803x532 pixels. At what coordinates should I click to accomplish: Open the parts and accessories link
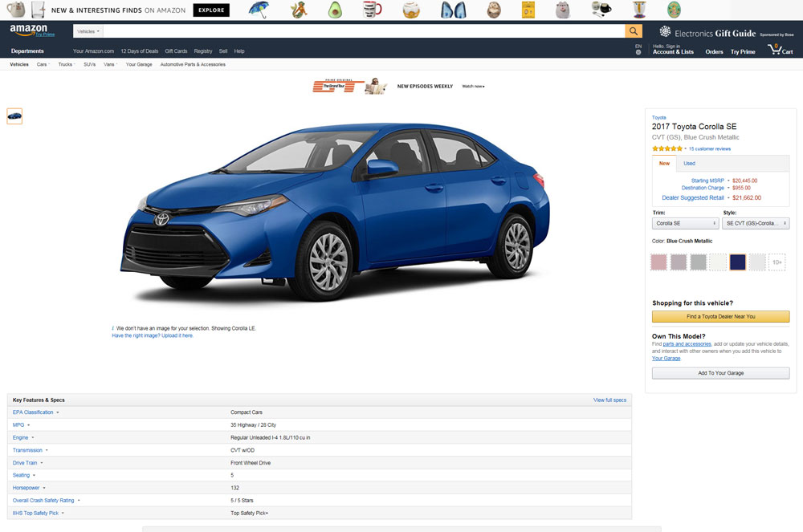pos(687,344)
